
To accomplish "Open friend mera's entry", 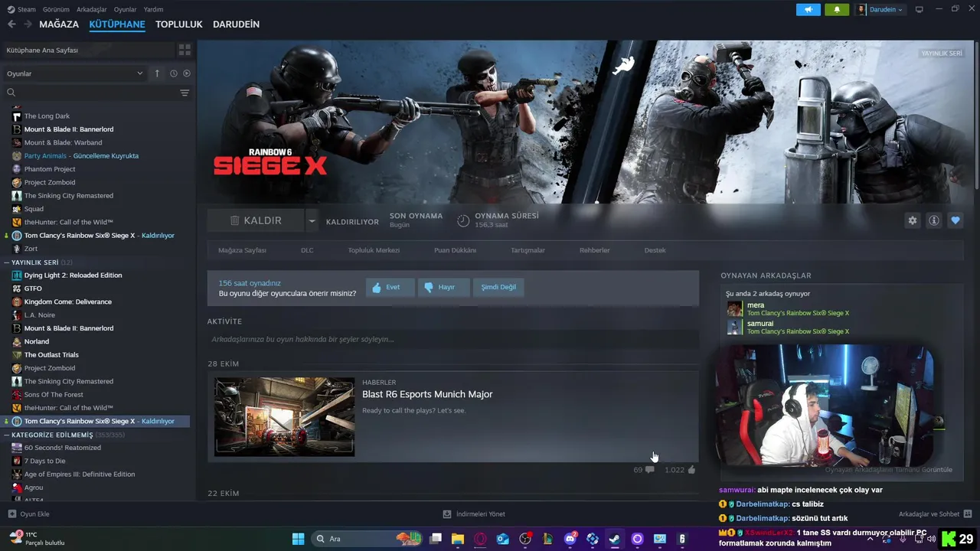I will point(789,308).
